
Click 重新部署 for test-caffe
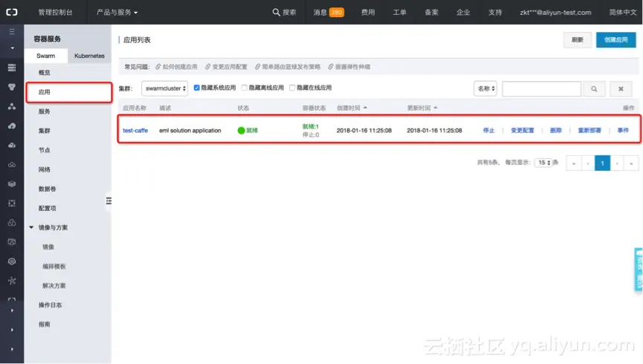coord(589,130)
